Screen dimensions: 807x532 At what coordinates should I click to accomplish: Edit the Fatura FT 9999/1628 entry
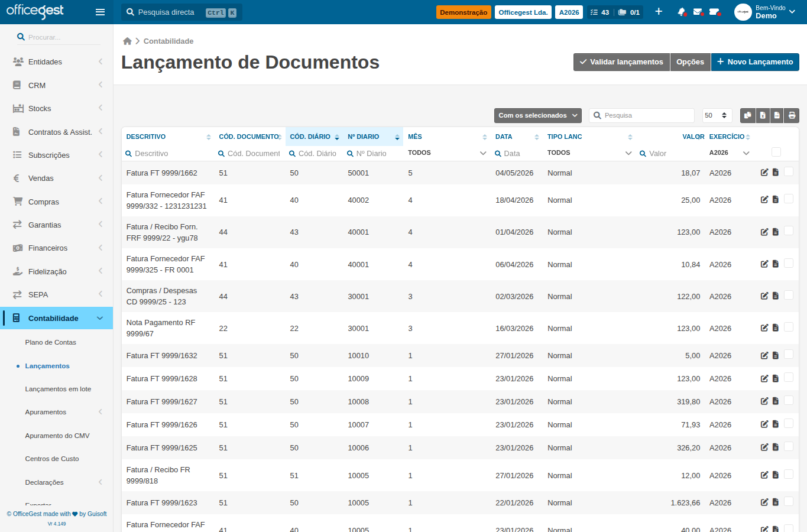(764, 378)
